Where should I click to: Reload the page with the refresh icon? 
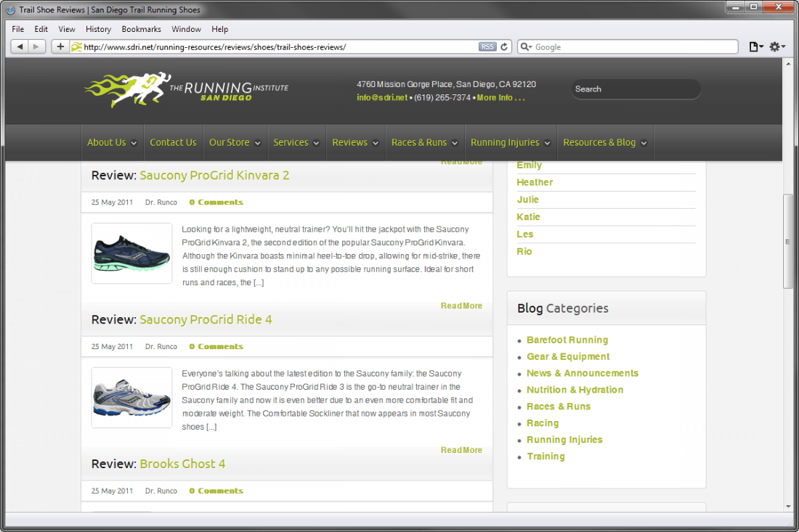point(504,47)
